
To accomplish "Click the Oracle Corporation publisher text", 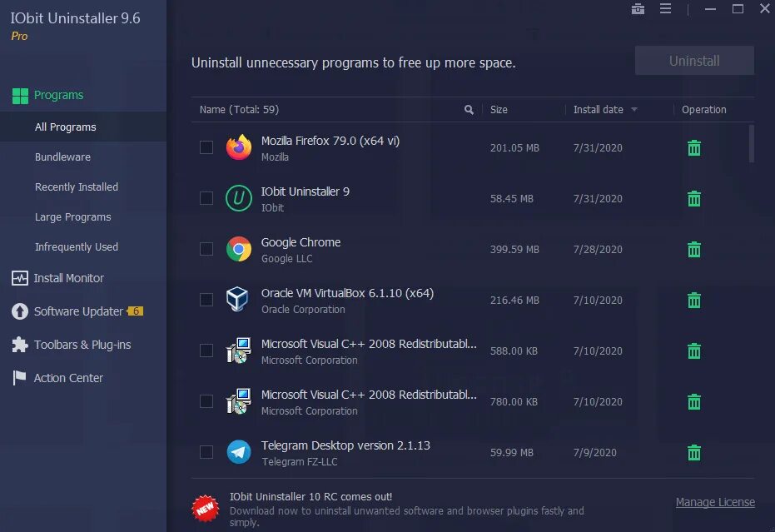I will click(303, 310).
